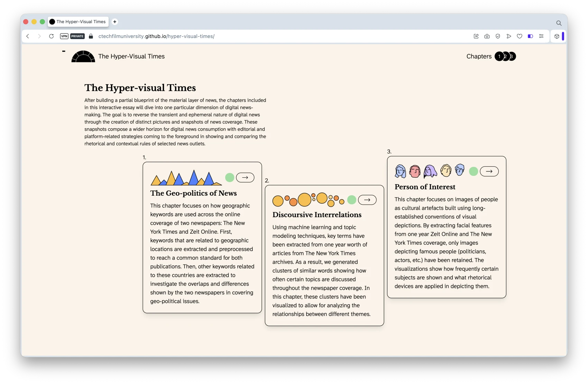Click the mountain peaks illustration
This screenshot has height=384, width=588.
tap(186, 178)
